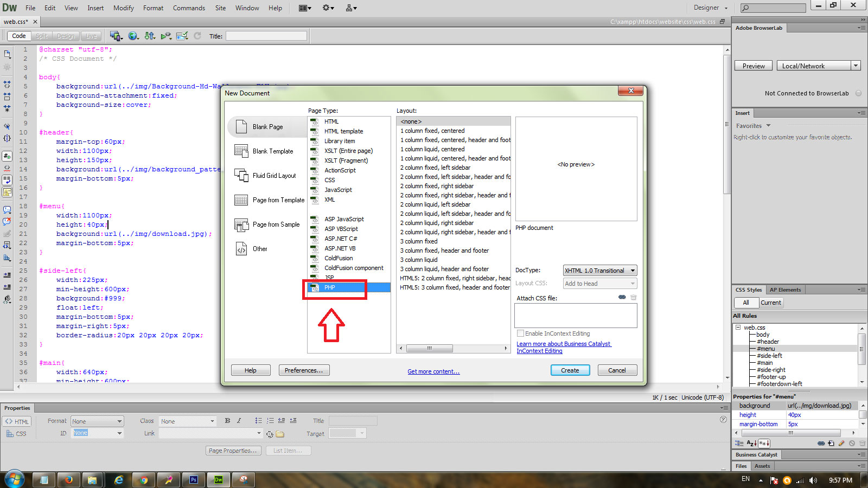Click the Attach Style Sheet icon in dialog
Viewport: 868px width, 488px height.
[622, 297]
